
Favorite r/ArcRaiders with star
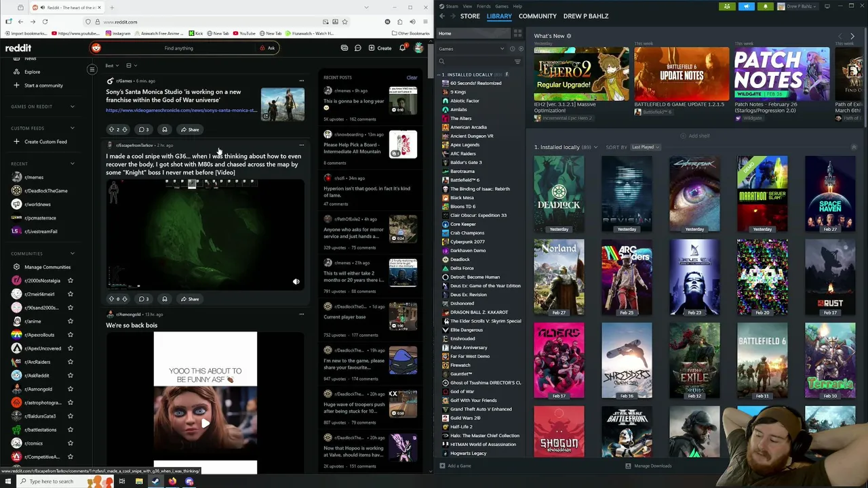[x=70, y=362]
